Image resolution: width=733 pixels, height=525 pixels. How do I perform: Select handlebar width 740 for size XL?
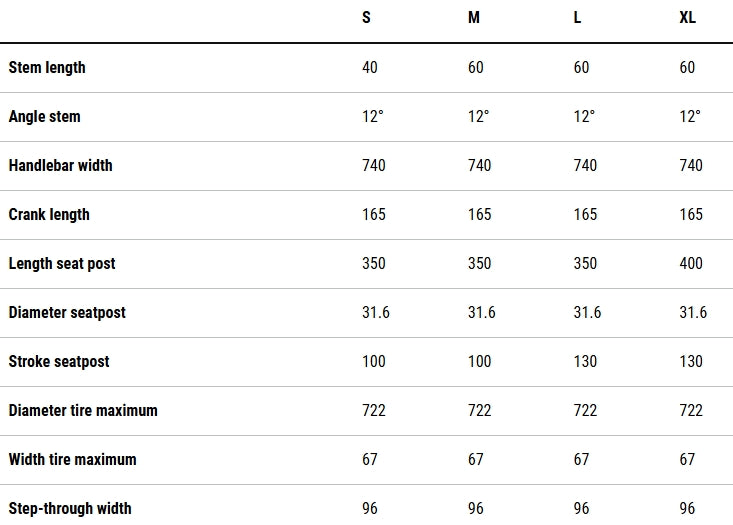(x=691, y=166)
